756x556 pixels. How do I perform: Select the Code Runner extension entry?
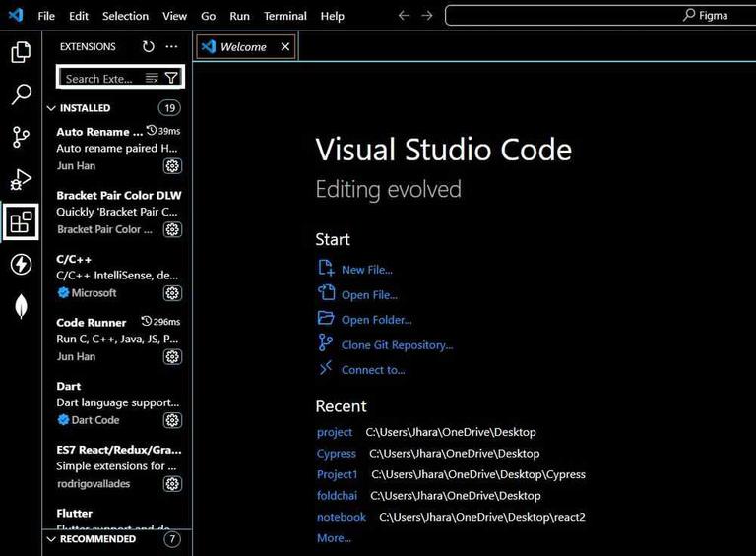point(118,340)
